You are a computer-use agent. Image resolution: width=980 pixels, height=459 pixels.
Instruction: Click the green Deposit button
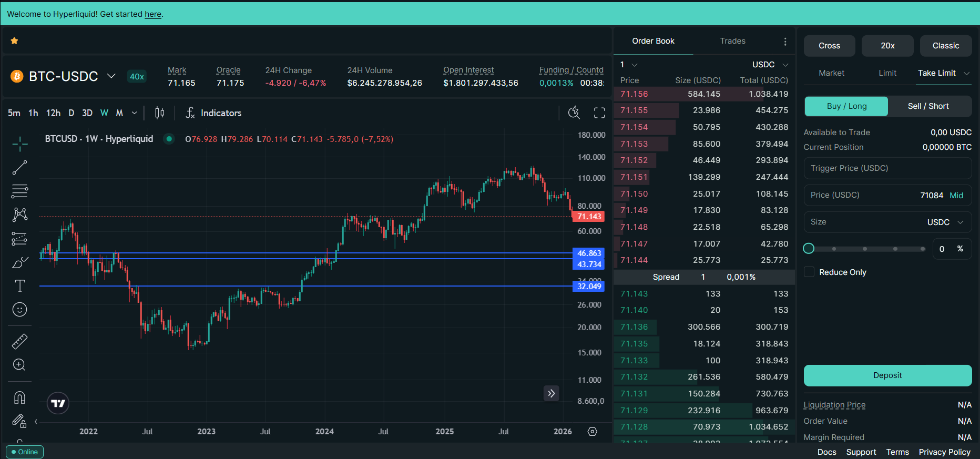(887, 375)
